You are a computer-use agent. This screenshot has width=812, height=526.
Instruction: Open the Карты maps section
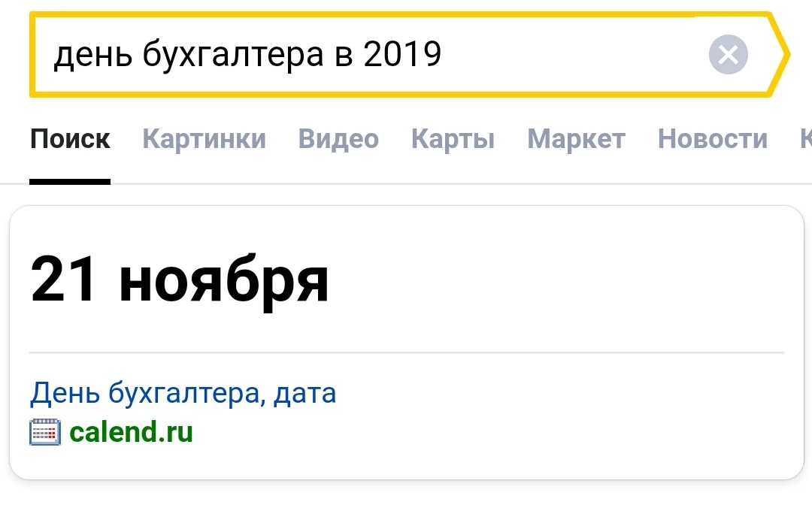452,139
